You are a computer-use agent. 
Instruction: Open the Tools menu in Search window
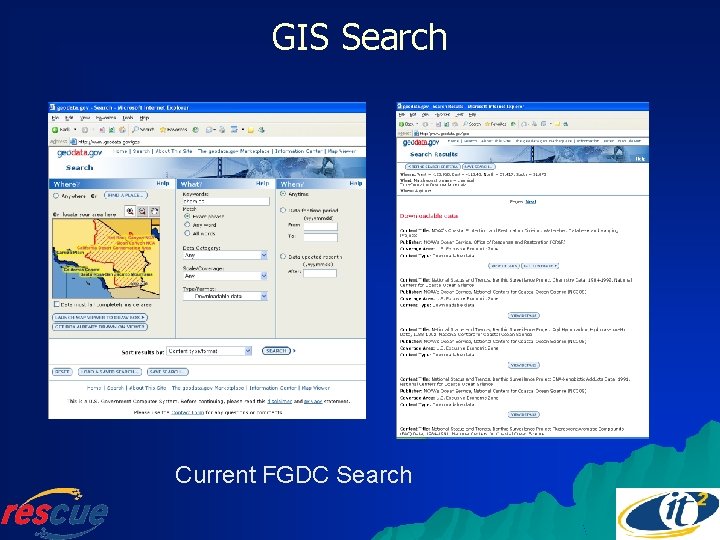[x=128, y=118]
